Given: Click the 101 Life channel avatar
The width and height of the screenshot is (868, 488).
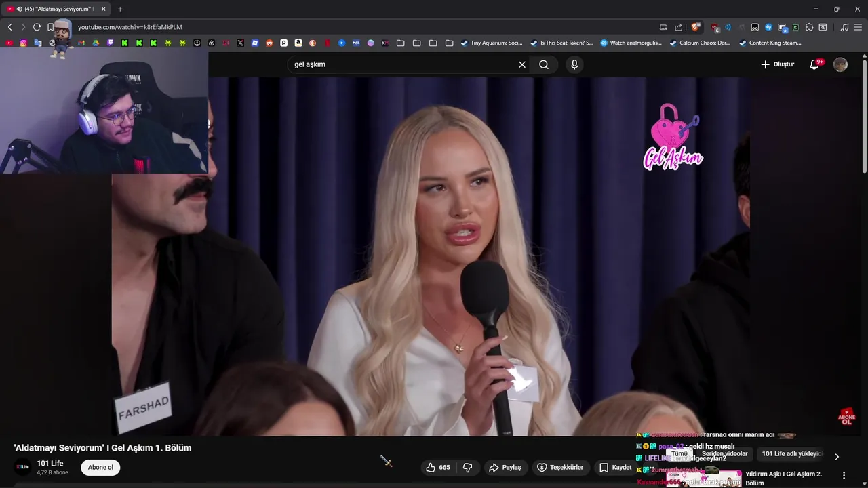Looking at the screenshot, I should pyautogui.click(x=23, y=467).
